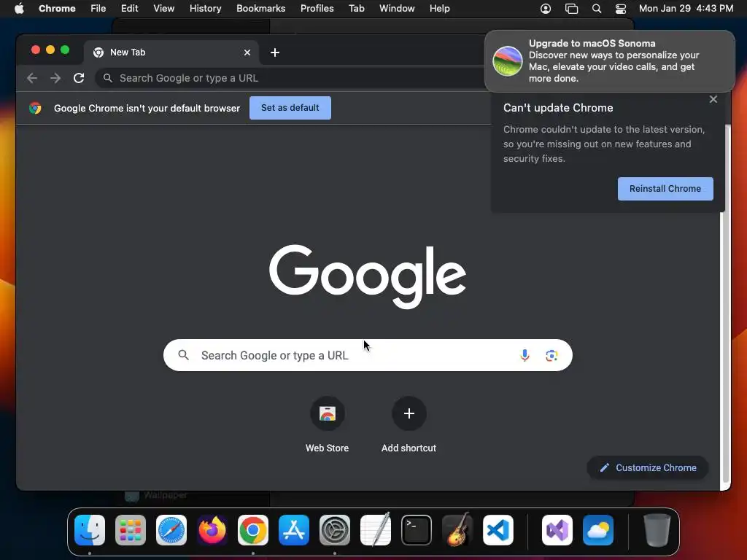Screen dimensions: 747x560
Task: Open TextEdit from the Dock
Action: coord(376,530)
